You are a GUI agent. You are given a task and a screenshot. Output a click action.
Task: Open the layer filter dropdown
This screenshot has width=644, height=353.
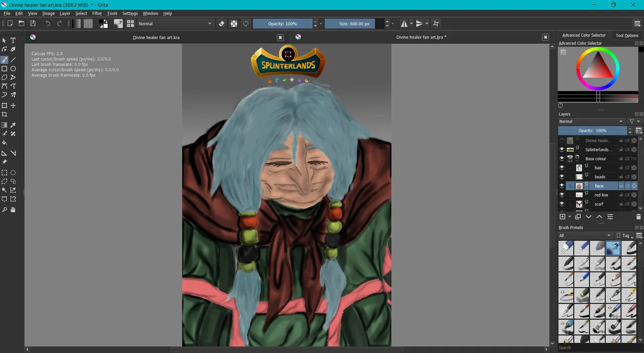635,121
